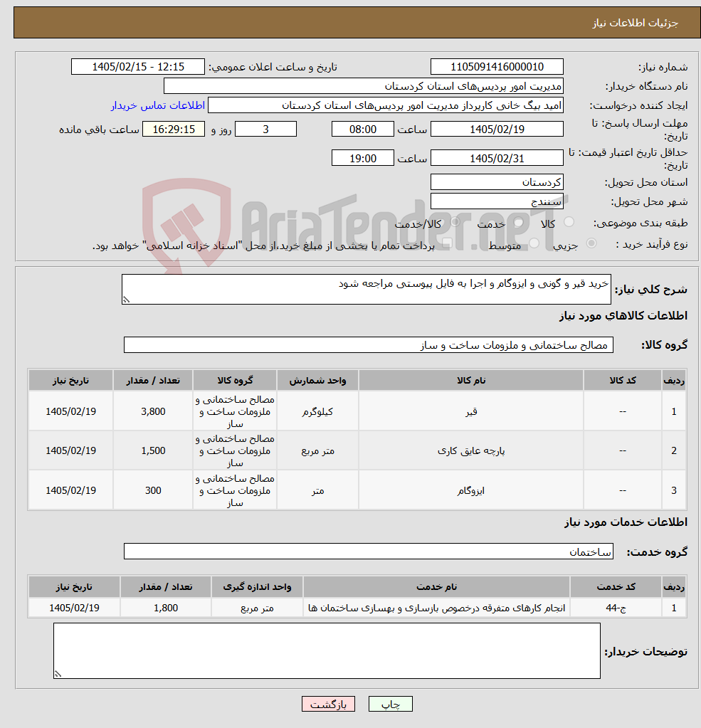Click the service name cell انجام کارهای متفرقه
701x728 pixels.
pyautogui.click(x=436, y=608)
